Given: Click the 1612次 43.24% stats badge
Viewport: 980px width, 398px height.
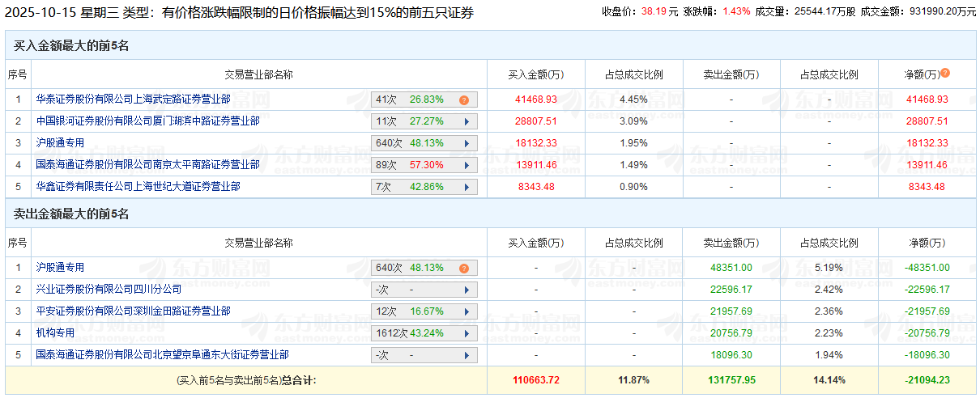Looking at the screenshot, I should (413, 333).
